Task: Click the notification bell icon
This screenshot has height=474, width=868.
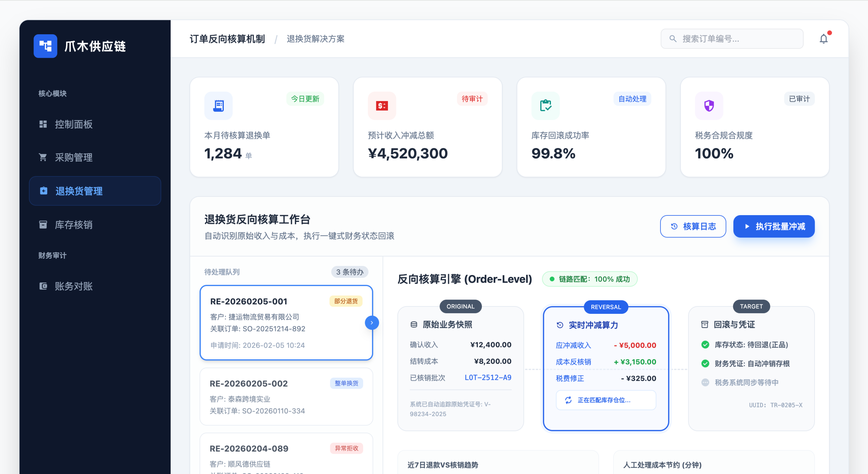Action: coord(823,39)
